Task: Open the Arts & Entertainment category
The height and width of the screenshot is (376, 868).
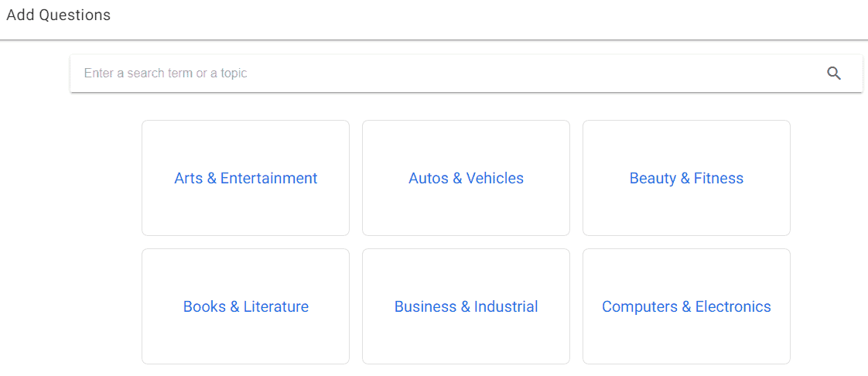Action: [246, 178]
